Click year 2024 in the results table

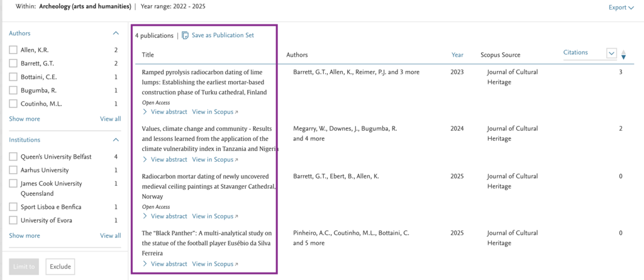(x=457, y=129)
